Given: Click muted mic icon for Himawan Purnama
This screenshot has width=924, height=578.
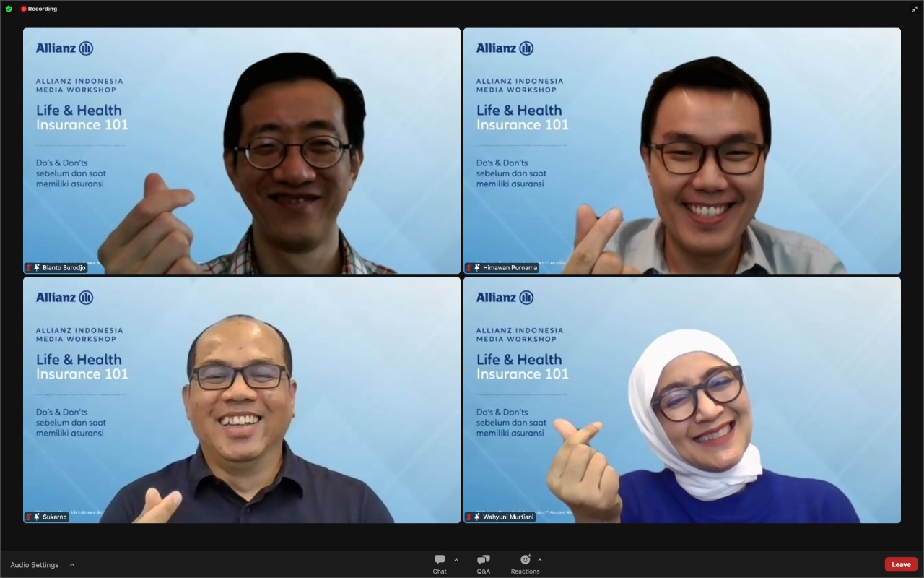Looking at the screenshot, I should click(x=469, y=267).
